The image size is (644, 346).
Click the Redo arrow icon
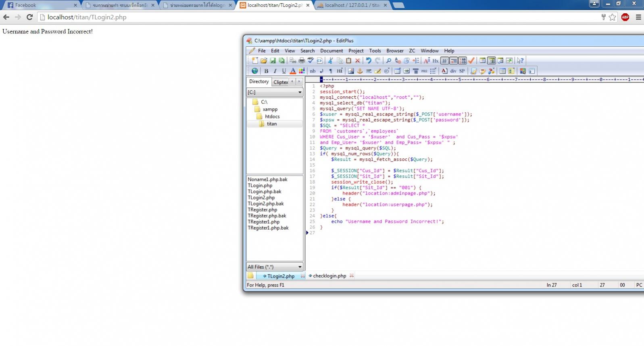pos(377,60)
